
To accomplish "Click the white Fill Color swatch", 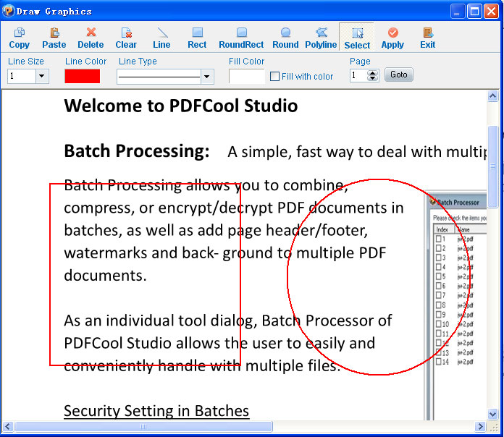I will (246, 77).
